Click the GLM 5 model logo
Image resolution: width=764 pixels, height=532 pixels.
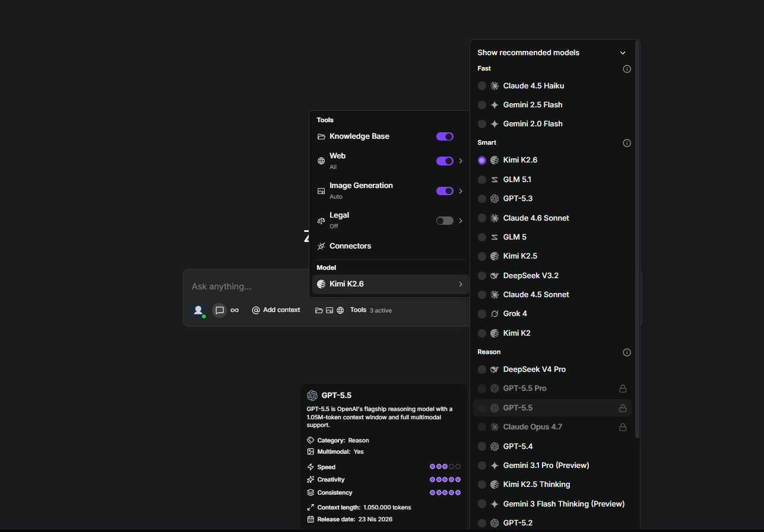click(x=494, y=237)
